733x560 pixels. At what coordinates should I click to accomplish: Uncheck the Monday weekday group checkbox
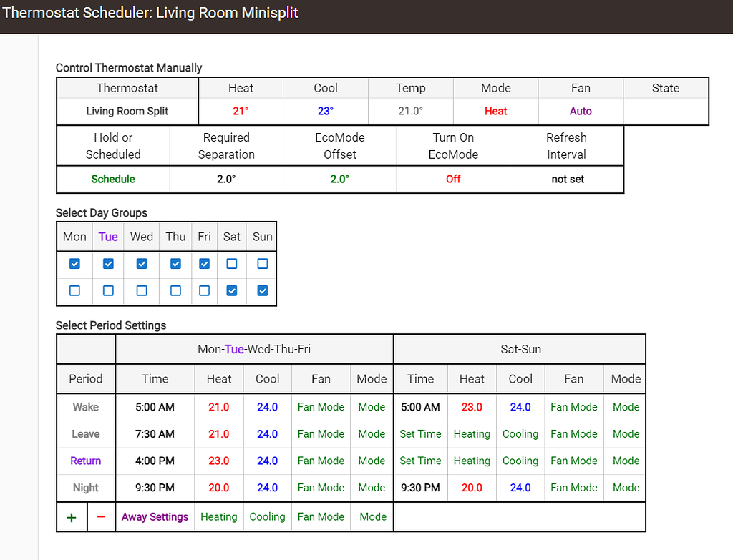pos(74,263)
